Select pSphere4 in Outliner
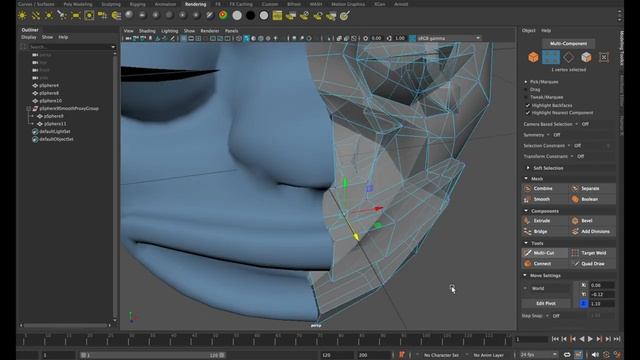640x360 pixels. 49,85
